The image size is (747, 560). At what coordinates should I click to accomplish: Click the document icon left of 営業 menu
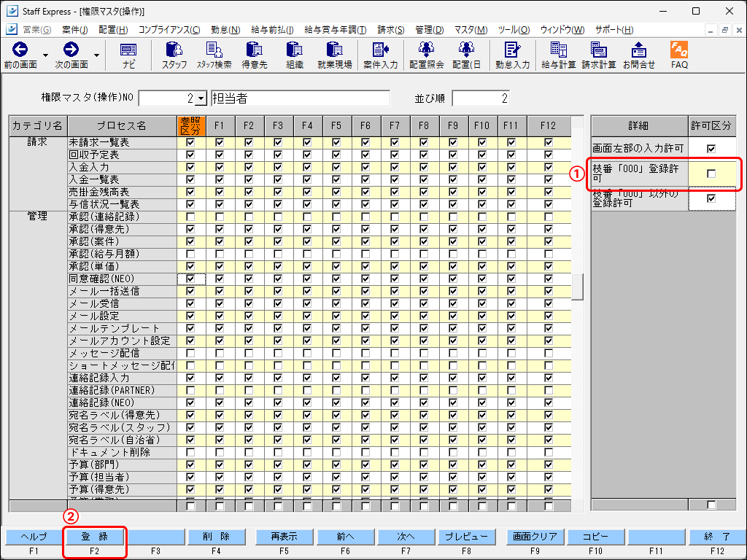tap(12, 29)
